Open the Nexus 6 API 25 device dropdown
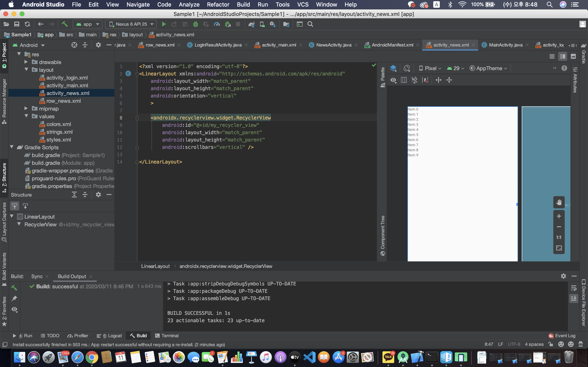The height and width of the screenshot is (367, 588). pos(131,24)
